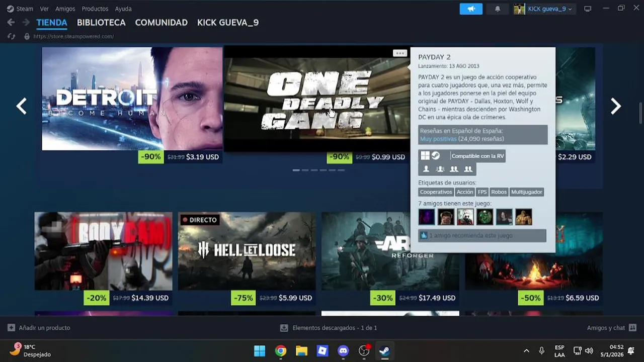Open Amigos y chat
This screenshot has height=362, width=644.
click(x=606, y=328)
